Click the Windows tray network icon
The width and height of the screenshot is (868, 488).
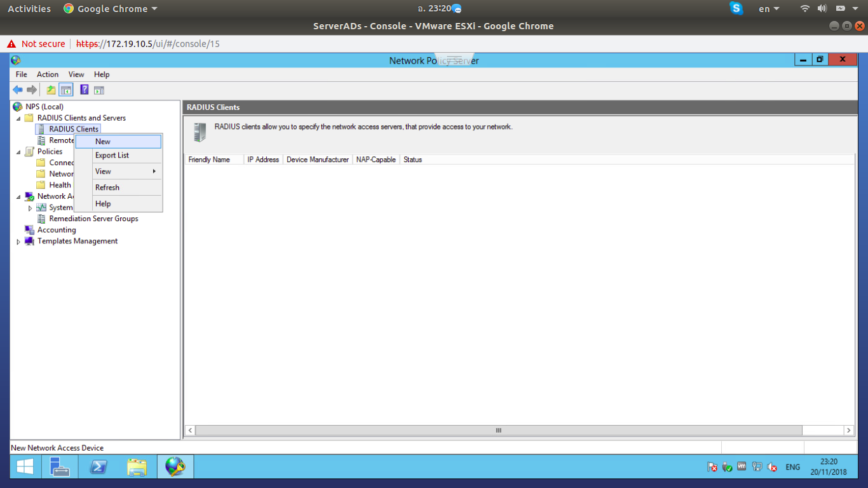757,467
